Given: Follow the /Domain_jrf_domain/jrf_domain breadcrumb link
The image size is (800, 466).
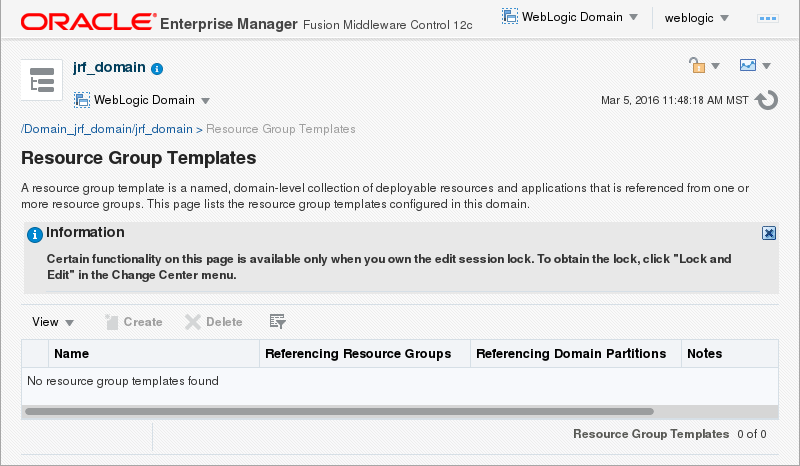Looking at the screenshot, I should pyautogui.click(x=107, y=129).
